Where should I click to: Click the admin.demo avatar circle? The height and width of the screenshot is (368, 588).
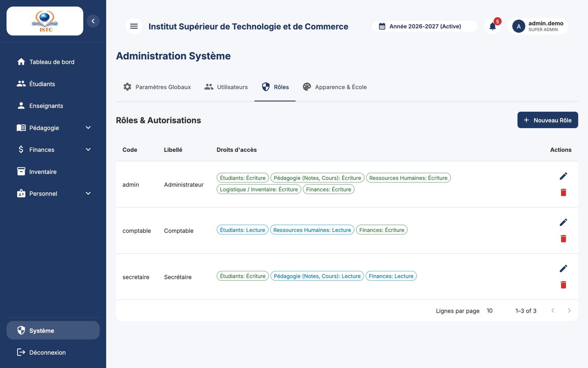click(519, 26)
